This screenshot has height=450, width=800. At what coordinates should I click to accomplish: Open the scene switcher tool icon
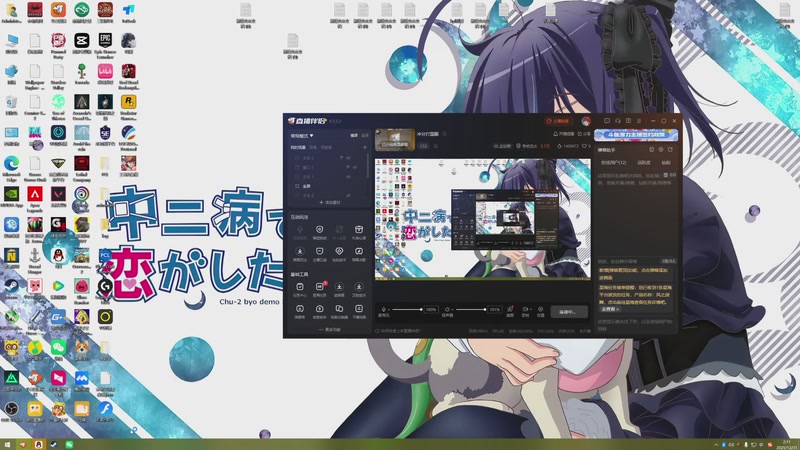point(339,309)
